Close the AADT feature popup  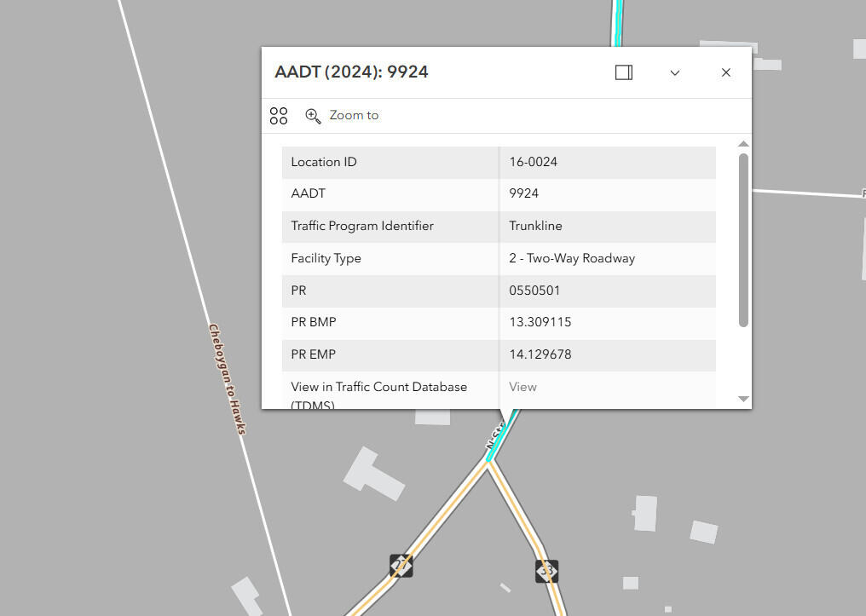(x=726, y=72)
